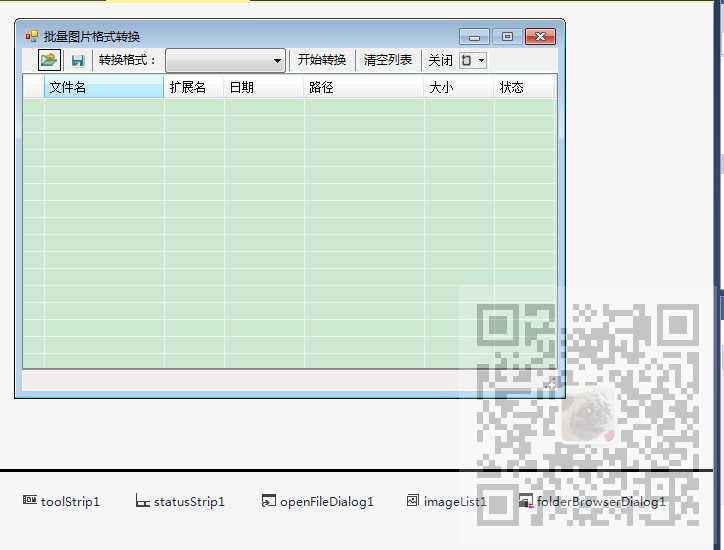Select the 路径 column header
724x550 pixels.
[364, 87]
